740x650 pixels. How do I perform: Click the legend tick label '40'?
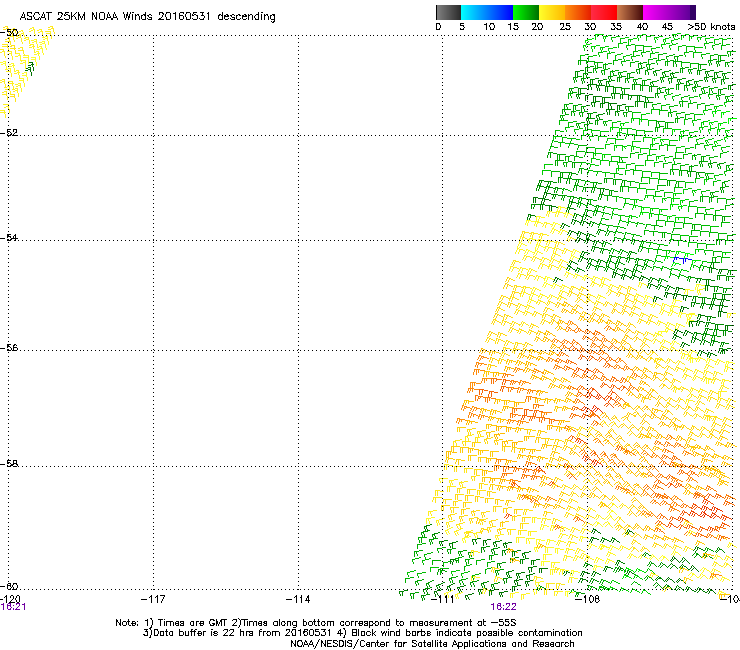[642, 27]
